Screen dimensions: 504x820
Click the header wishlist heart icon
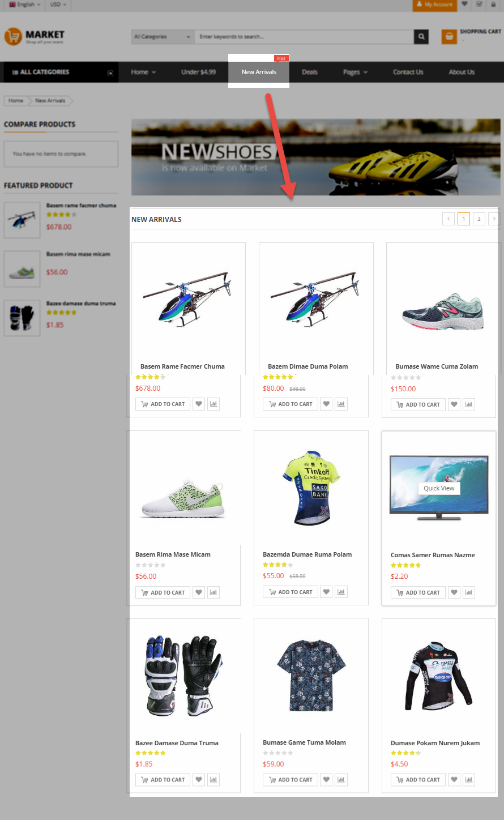[464, 4]
